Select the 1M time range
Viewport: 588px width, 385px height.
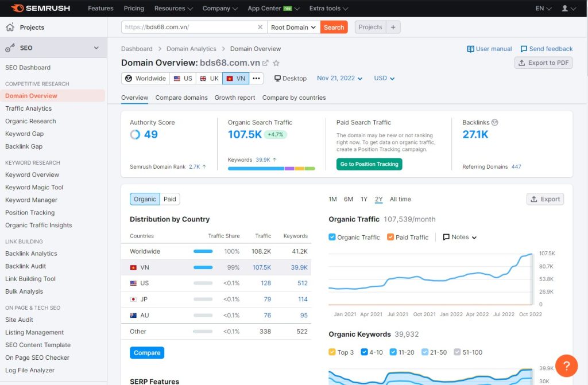tap(332, 199)
